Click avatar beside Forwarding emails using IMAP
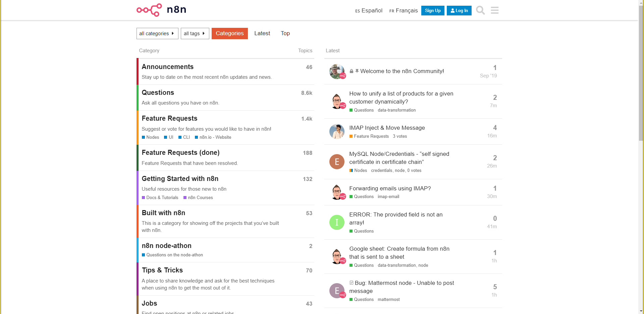 pyautogui.click(x=337, y=192)
